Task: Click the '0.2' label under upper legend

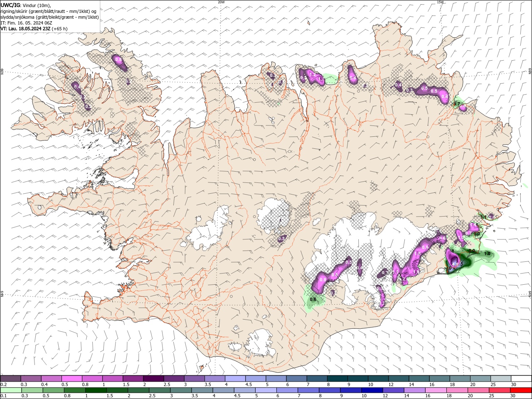Action: click(x=3, y=384)
